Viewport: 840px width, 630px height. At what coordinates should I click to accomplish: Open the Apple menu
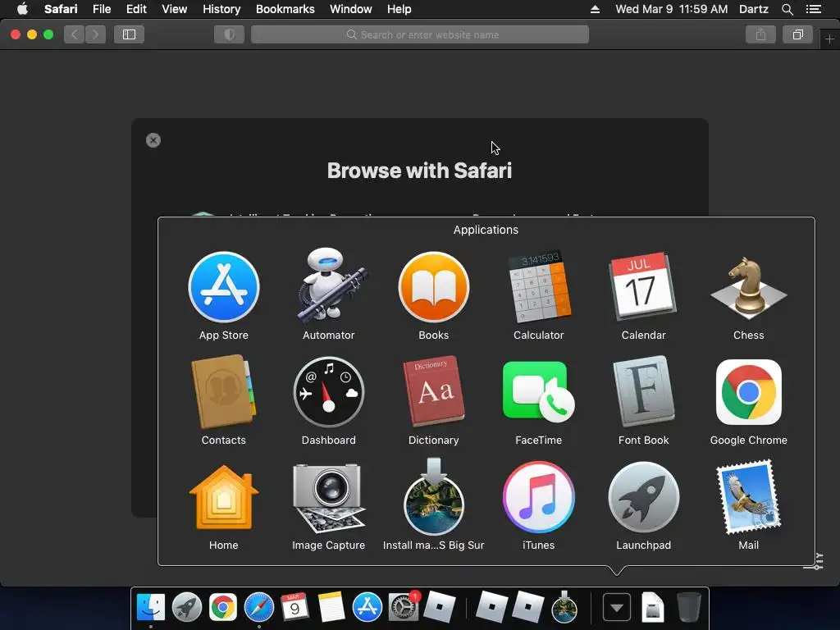coord(22,9)
